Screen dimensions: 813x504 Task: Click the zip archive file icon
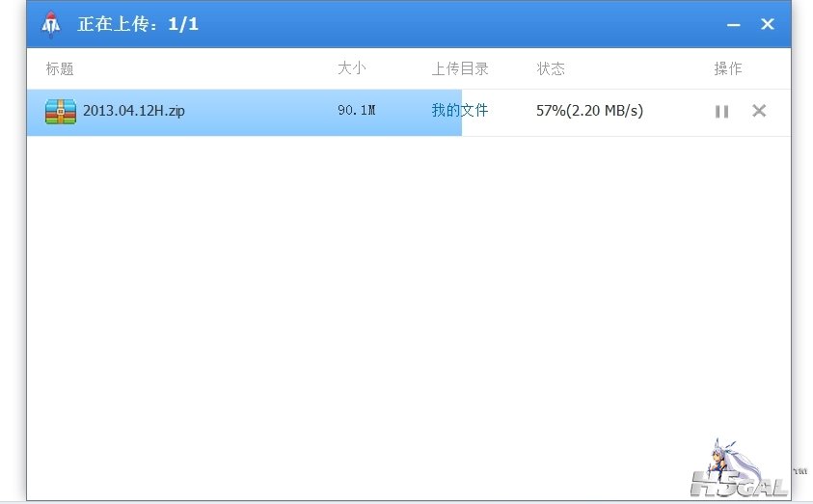pos(61,112)
